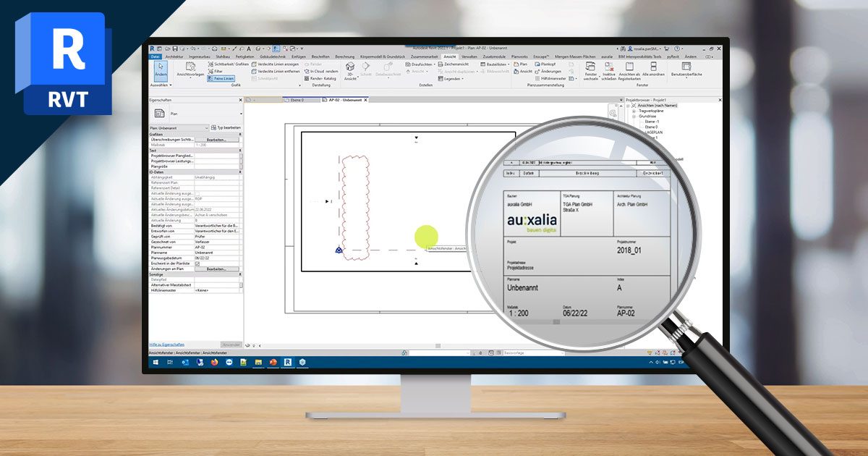Close the Eigenschaften palette

pos(240,100)
